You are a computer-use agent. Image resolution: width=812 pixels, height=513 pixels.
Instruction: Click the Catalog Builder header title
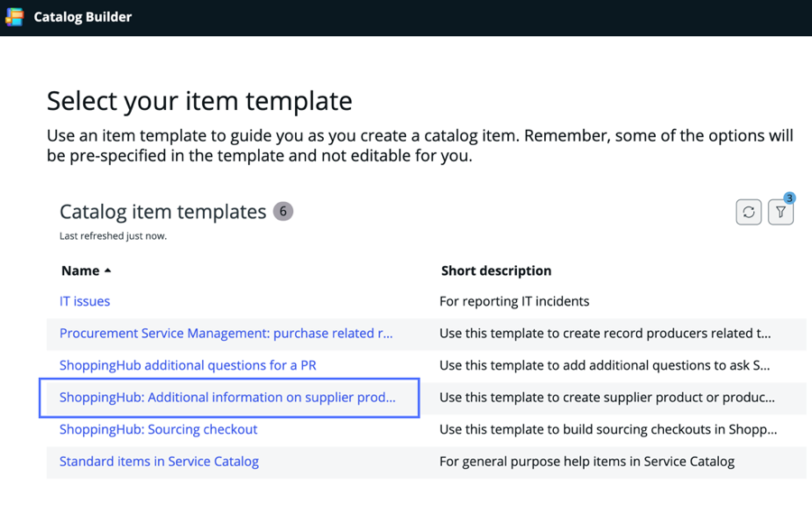pos(83,17)
